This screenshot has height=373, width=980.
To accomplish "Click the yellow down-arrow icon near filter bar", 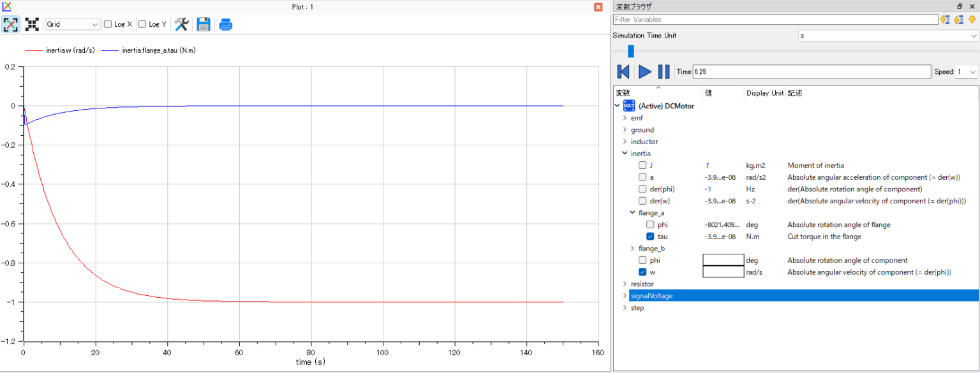I will point(972,20).
